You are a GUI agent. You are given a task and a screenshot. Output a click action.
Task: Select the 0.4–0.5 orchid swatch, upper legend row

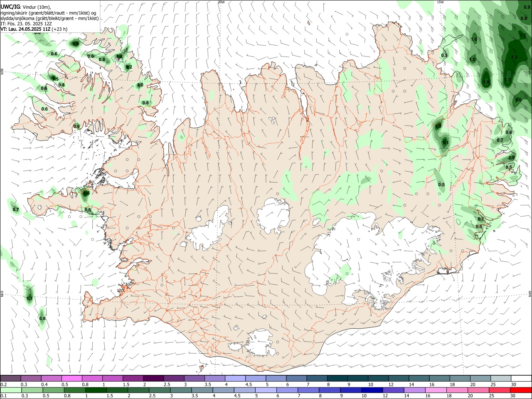click(51, 378)
